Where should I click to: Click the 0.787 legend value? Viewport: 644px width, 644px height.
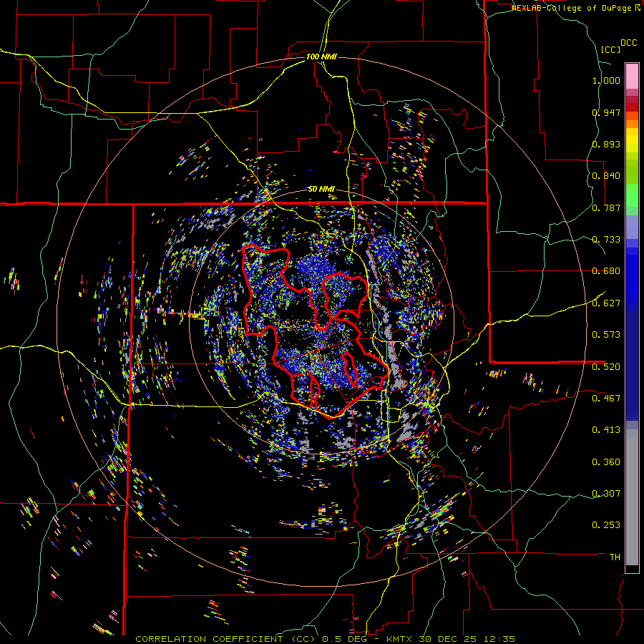tap(606, 208)
